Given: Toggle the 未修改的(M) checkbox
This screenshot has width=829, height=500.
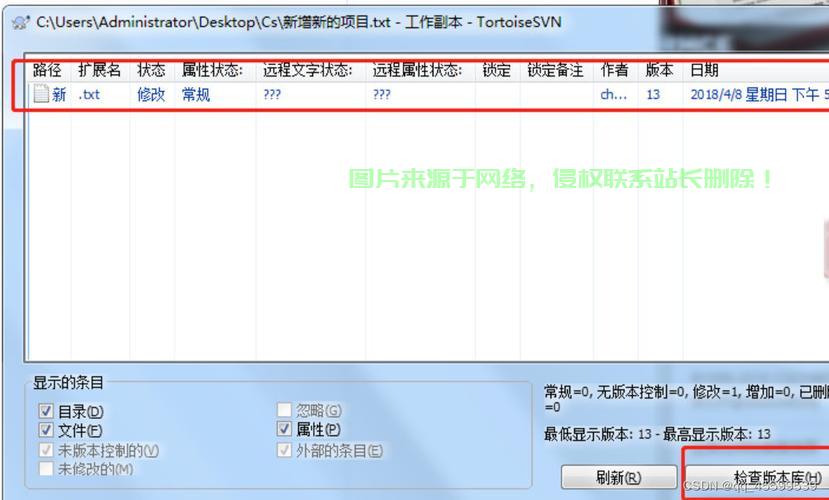Looking at the screenshot, I should pos(46,468).
